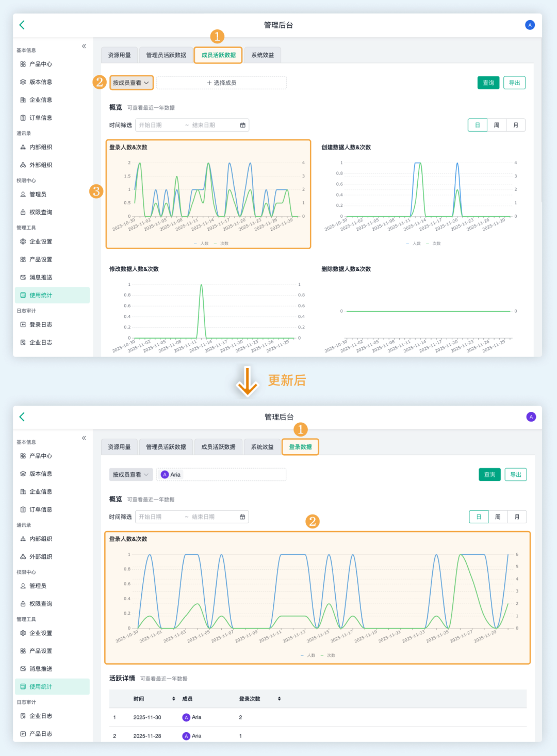Open the 选择成员 selector in top panel
This screenshot has height=756, width=557.
[222, 83]
